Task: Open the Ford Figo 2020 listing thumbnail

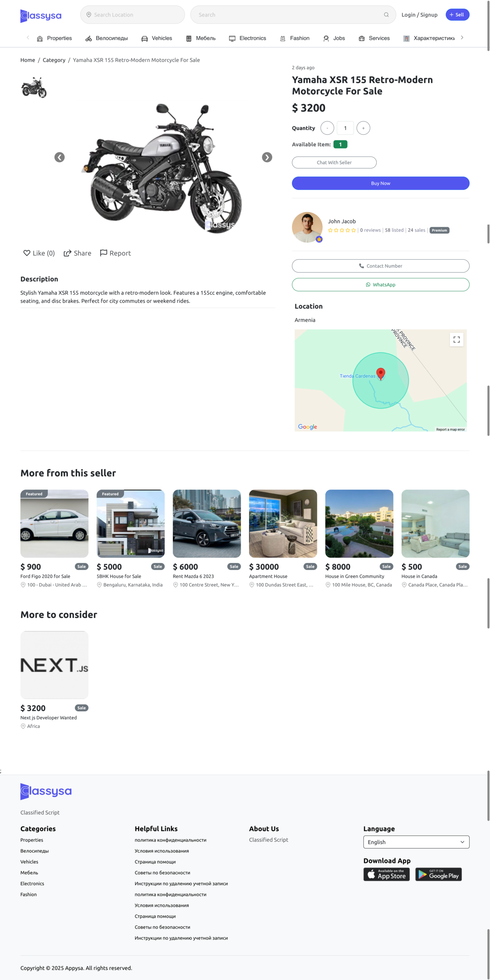Action: (54, 523)
